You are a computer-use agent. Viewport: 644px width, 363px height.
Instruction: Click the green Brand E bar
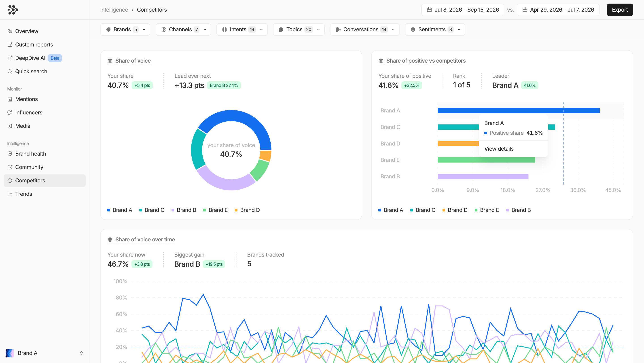[486, 160]
